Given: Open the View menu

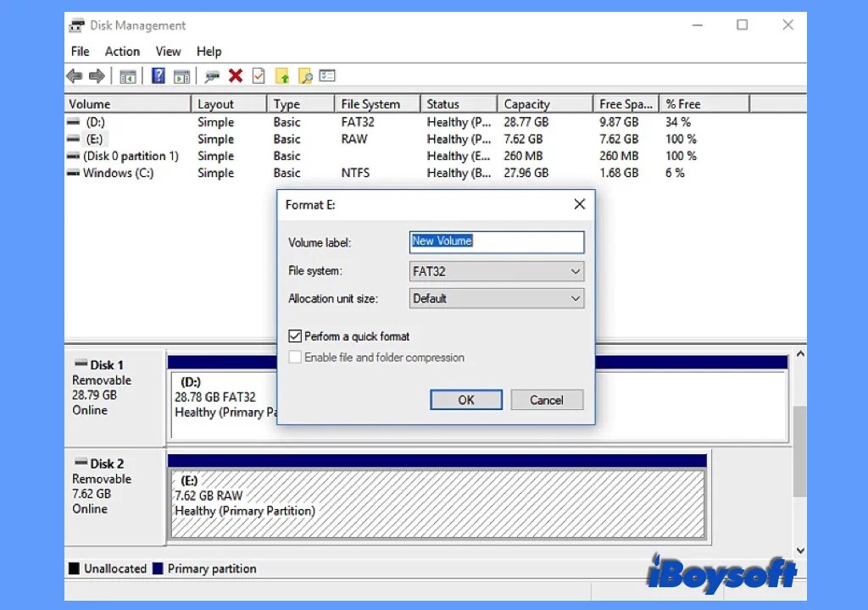Looking at the screenshot, I should (x=168, y=51).
